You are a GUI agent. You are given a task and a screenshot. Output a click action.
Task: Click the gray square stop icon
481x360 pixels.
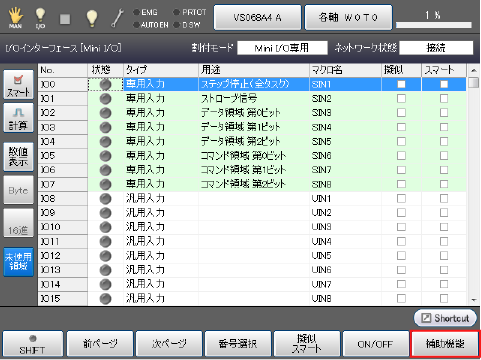coord(65,19)
